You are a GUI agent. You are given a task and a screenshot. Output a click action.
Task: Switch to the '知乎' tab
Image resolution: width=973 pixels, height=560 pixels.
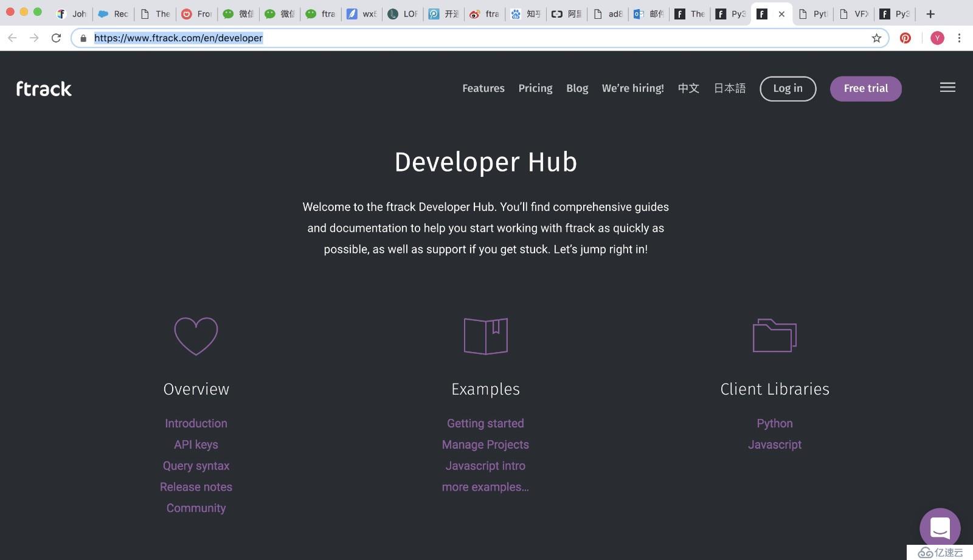point(526,13)
